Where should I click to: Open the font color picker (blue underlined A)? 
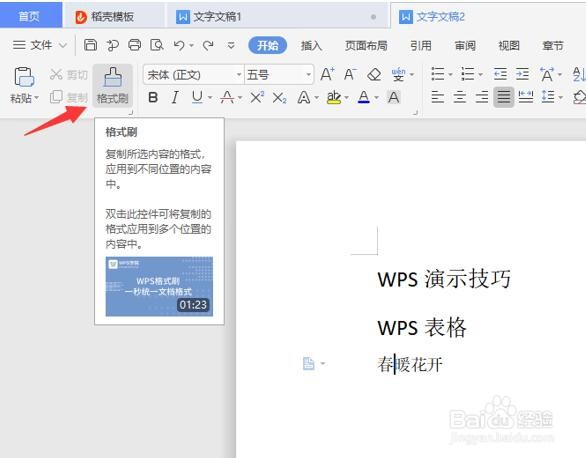click(x=377, y=98)
